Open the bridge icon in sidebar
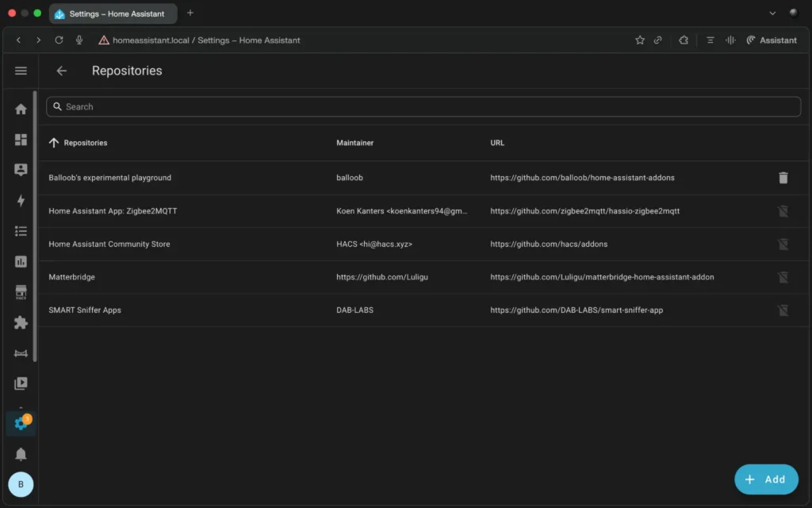Screen dimensions: 812x508 pos(21,353)
